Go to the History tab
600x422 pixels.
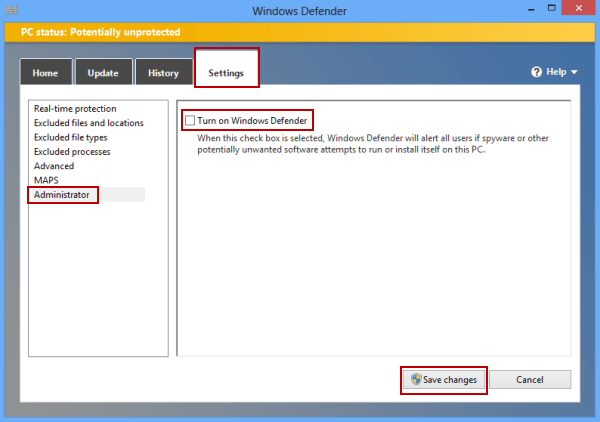(x=164, y=72)
